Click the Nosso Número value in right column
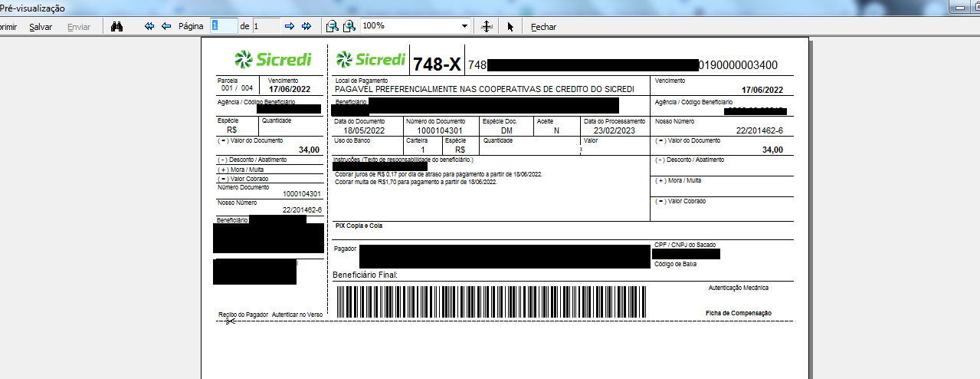Screen dimensions: 980x379 (759, 130)
